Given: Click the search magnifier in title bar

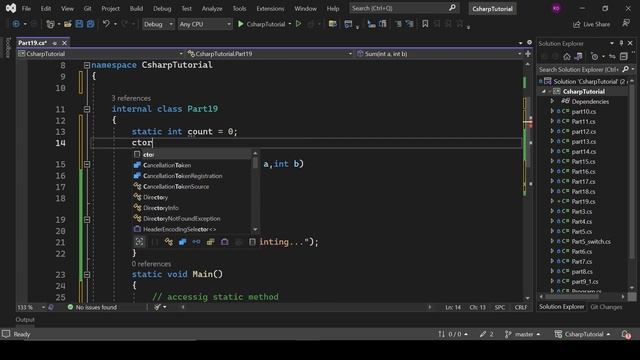Looking at the screenshot, I should click(x=452, y=8).
